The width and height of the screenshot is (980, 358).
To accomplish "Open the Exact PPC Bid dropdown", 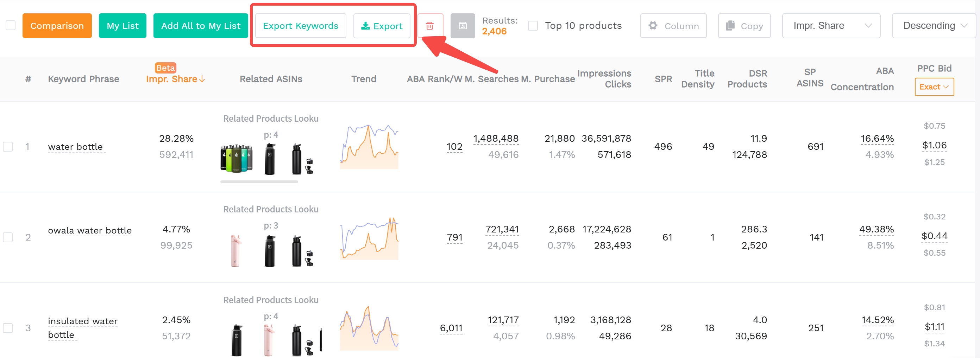I will 934,87.
